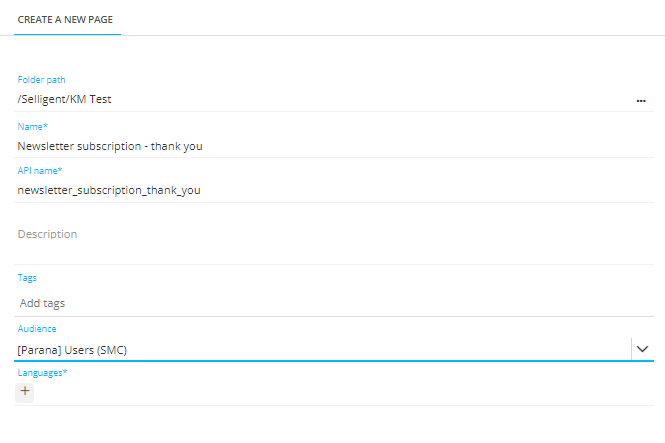Click the 'Name*' field label
The height and width of the screenshot is (443, 665).
click(x=33, y=126)
